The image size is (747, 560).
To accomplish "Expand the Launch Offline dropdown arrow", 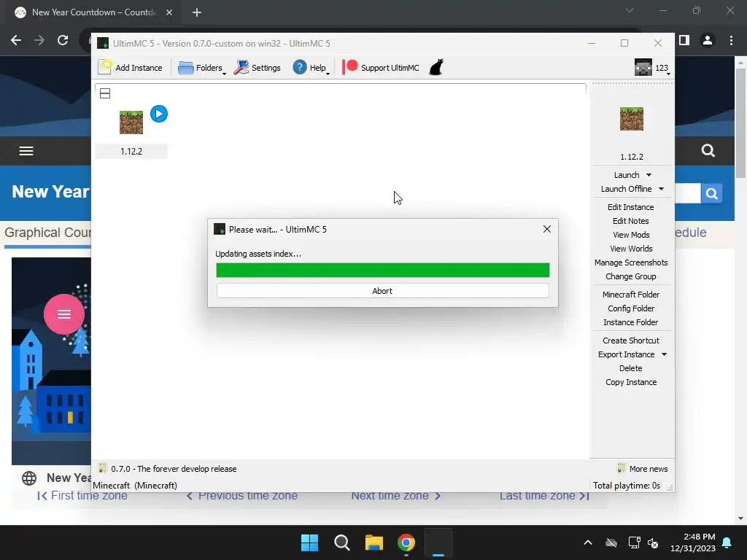I will click(661, 189).
